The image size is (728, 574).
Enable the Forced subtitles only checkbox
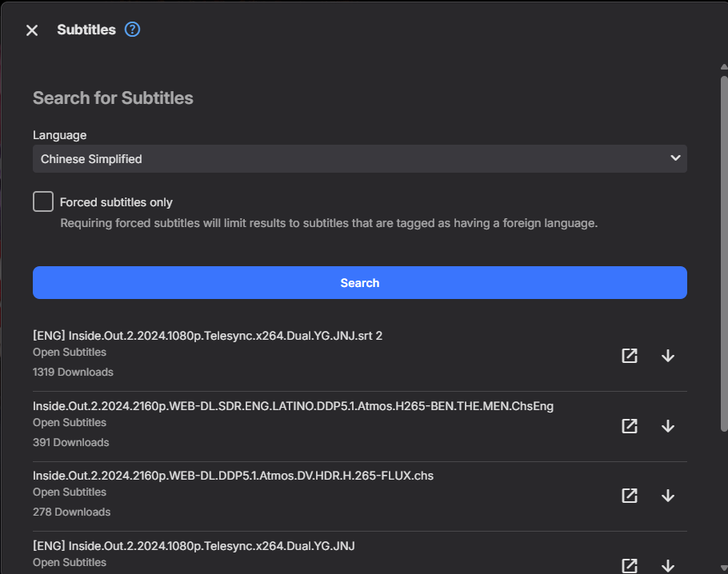(x=43, y=201)
